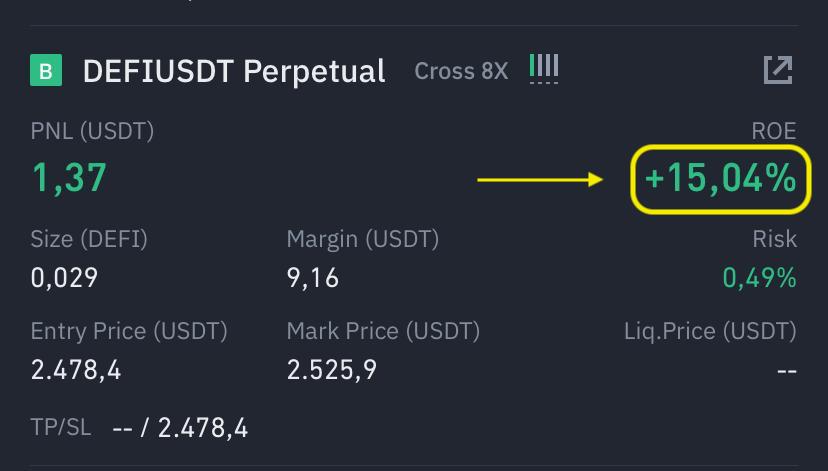Tap Cross 8X leverage label
Screen dimensions: 828x471
pos(461,71)
